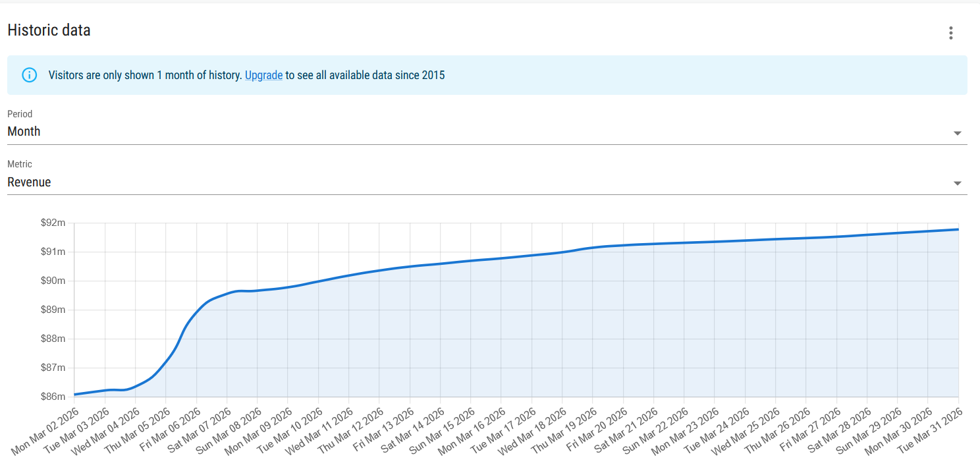Click the Fri Mar 13 2026 axis label
The image size is (980, 475).
tap(383, 430)
